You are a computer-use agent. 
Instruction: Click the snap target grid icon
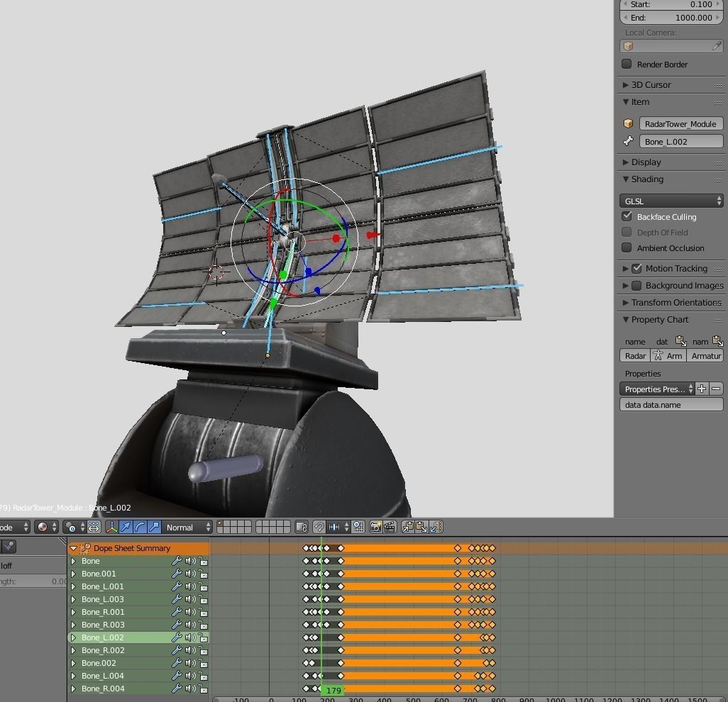358,527
